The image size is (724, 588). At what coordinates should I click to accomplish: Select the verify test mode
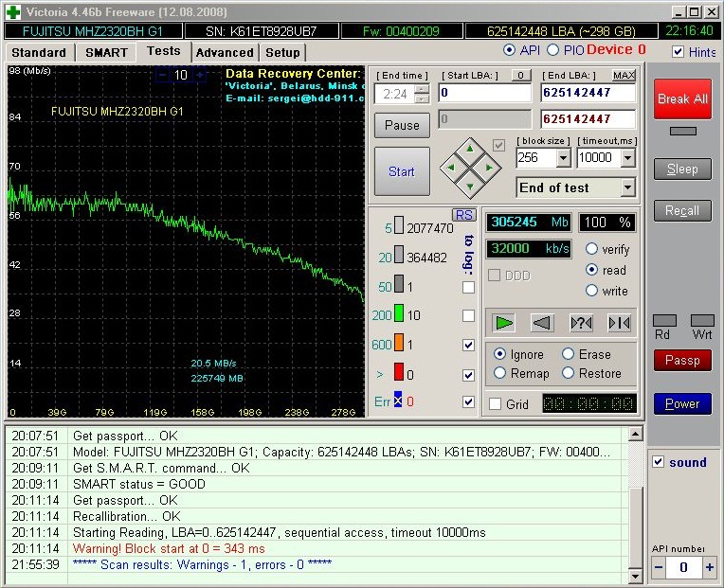591,249
